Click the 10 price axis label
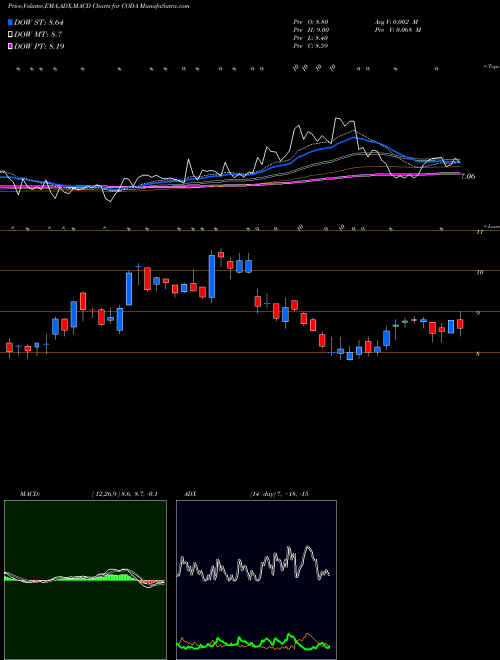 (x=479, y=272)
